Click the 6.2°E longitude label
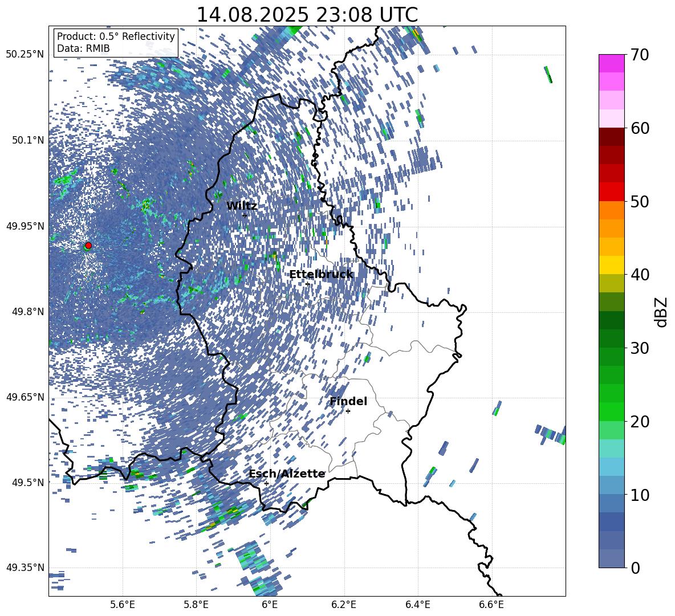675x616 pixels. click(344, 605)
